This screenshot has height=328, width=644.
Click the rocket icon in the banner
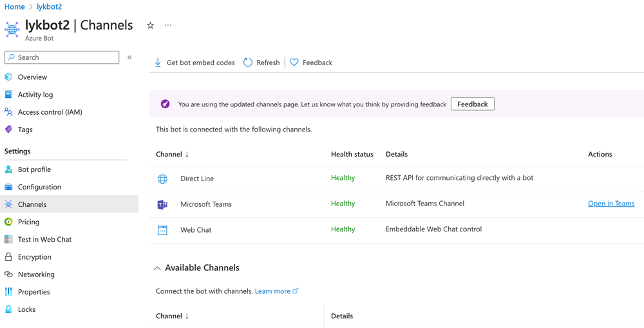166,104
